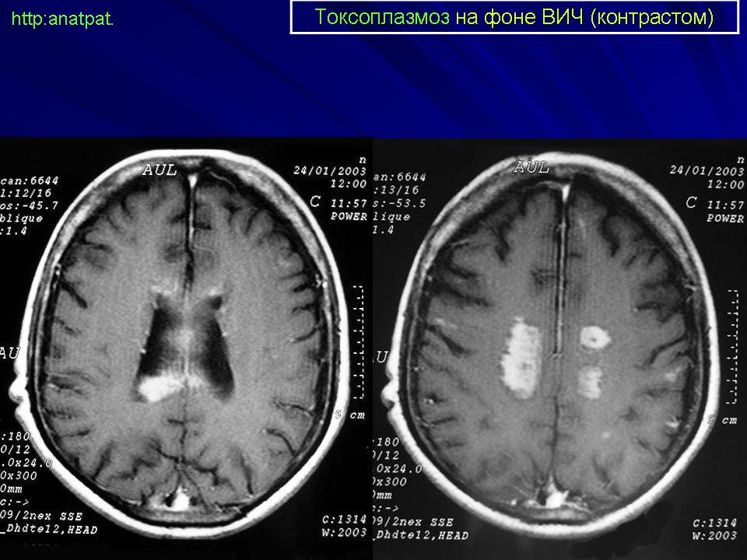This screenshot has height=560, width=747.
Task: Click the AUL label on right scan
Action: [x=532, y=167]
